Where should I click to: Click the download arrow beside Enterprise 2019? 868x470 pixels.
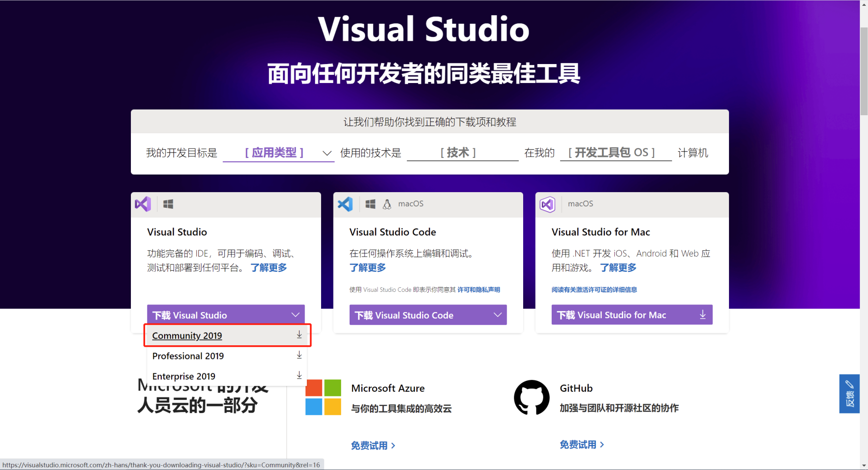click(299, 376)
